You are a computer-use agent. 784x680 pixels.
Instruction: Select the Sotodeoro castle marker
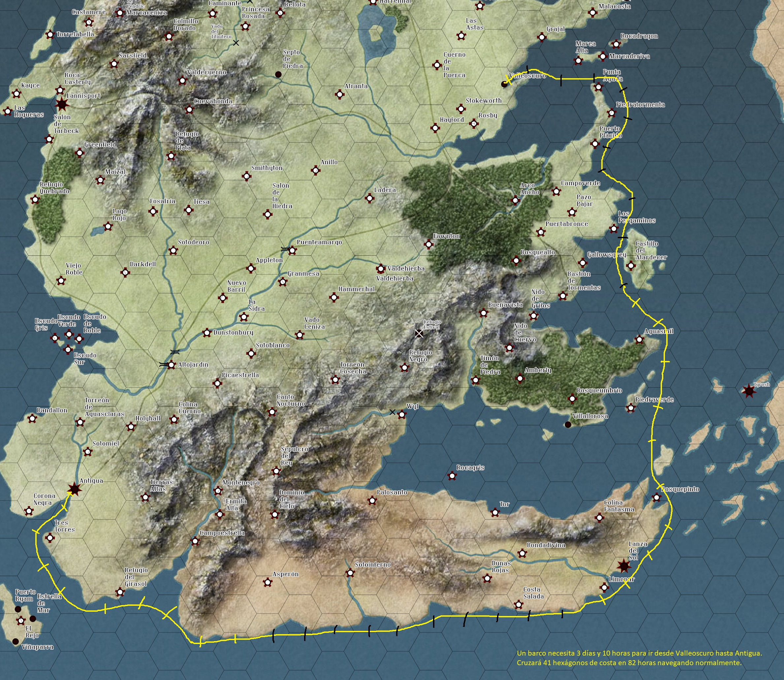(173, 250)
